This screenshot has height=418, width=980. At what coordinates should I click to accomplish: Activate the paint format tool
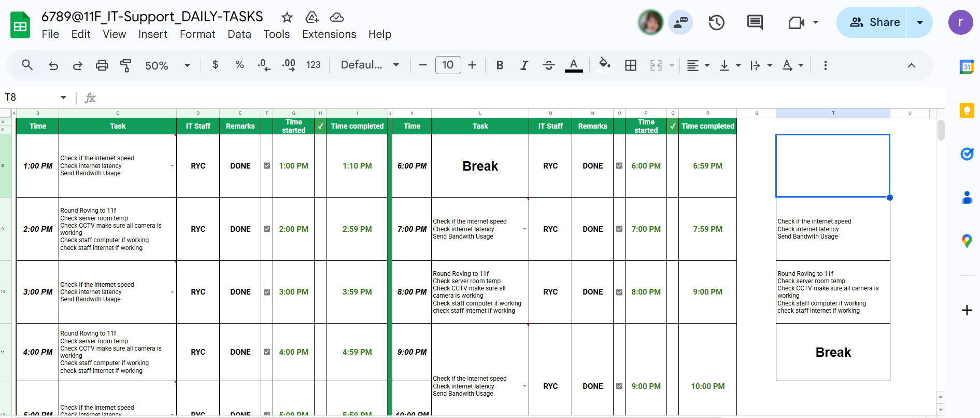click(126, 65)
